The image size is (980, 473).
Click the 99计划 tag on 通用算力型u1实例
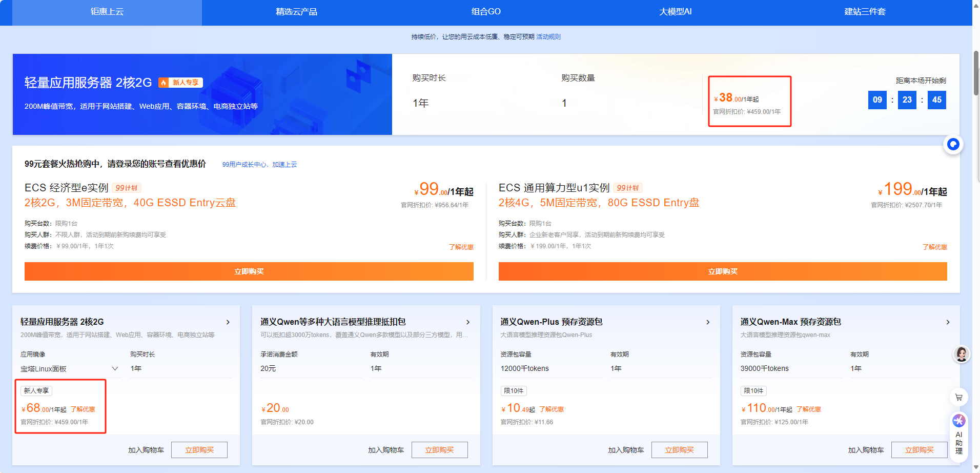(x=628, y=188)
